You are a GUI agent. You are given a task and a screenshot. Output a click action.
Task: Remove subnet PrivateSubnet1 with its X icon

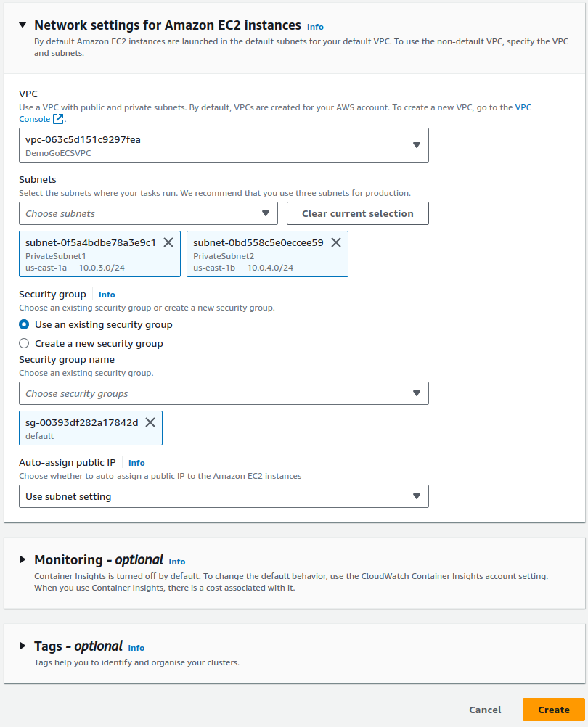click(x=168, y=243)
